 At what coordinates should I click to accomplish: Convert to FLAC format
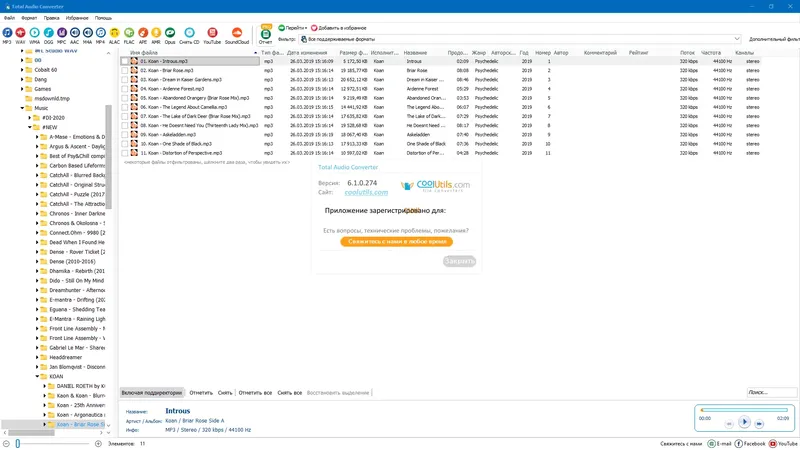(129, 34)
